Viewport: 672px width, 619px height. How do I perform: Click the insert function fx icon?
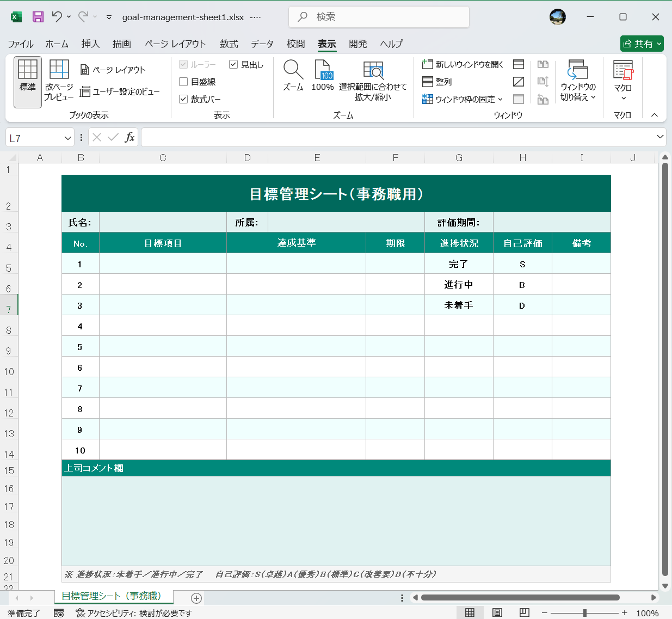130,137
